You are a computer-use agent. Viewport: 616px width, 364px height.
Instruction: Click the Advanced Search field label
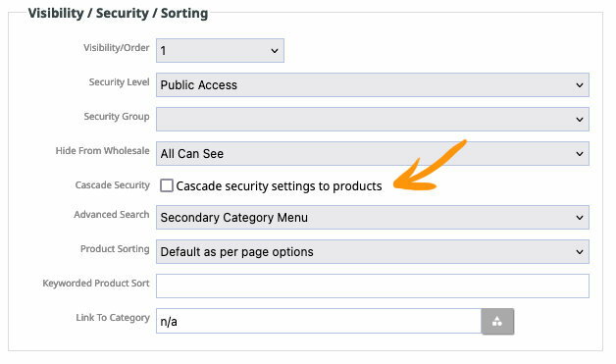coord(112,215)
